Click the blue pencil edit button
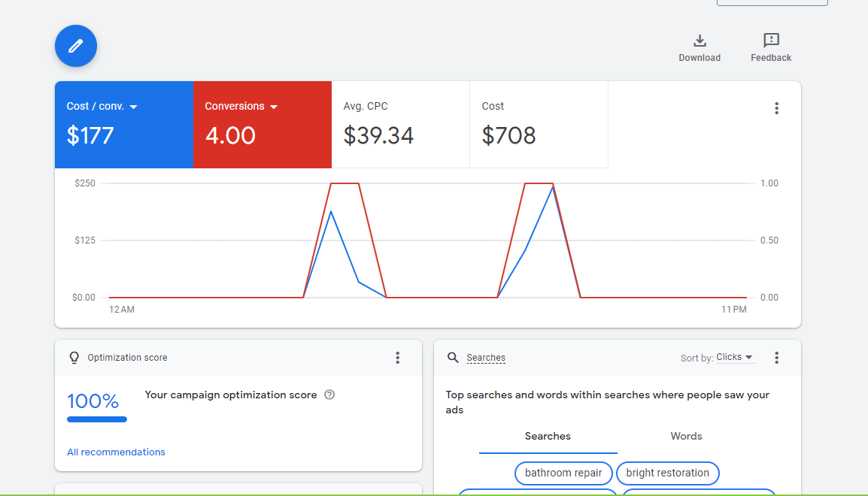 pos(76,46)
